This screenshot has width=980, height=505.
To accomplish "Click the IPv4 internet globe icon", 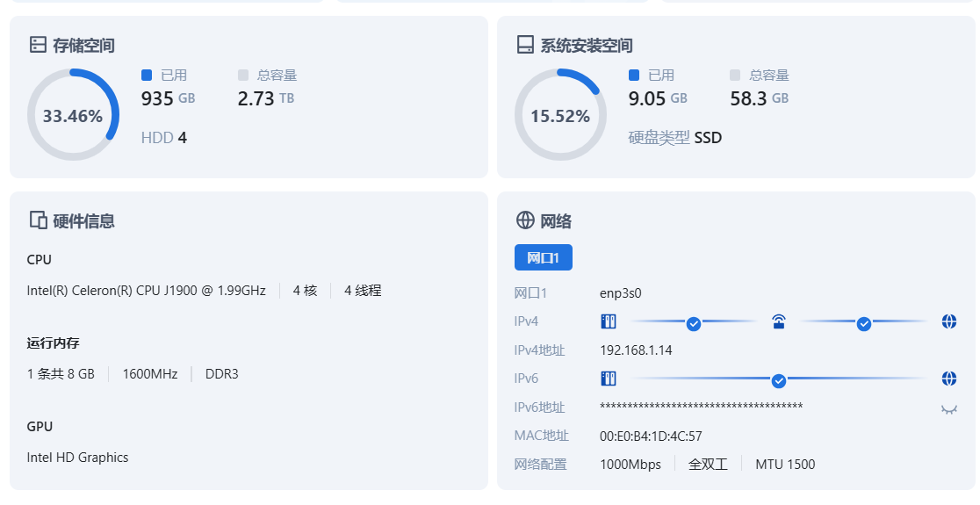I will 948,321.
